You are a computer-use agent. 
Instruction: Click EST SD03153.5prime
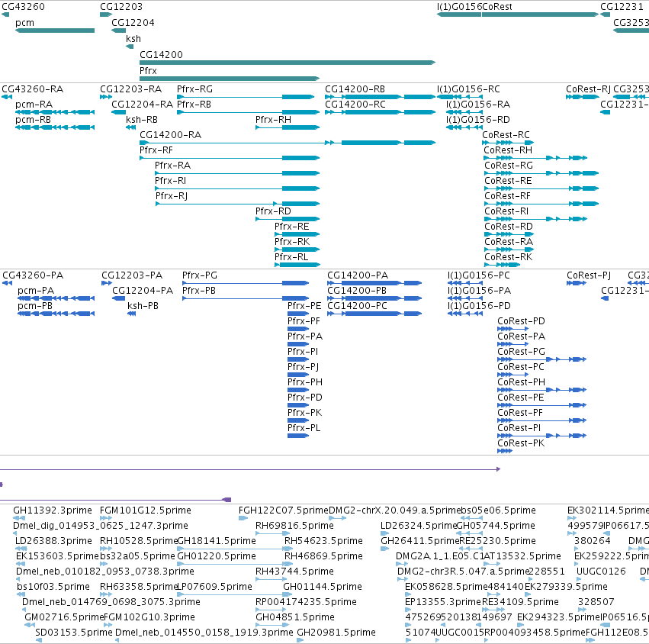point(74,633)
